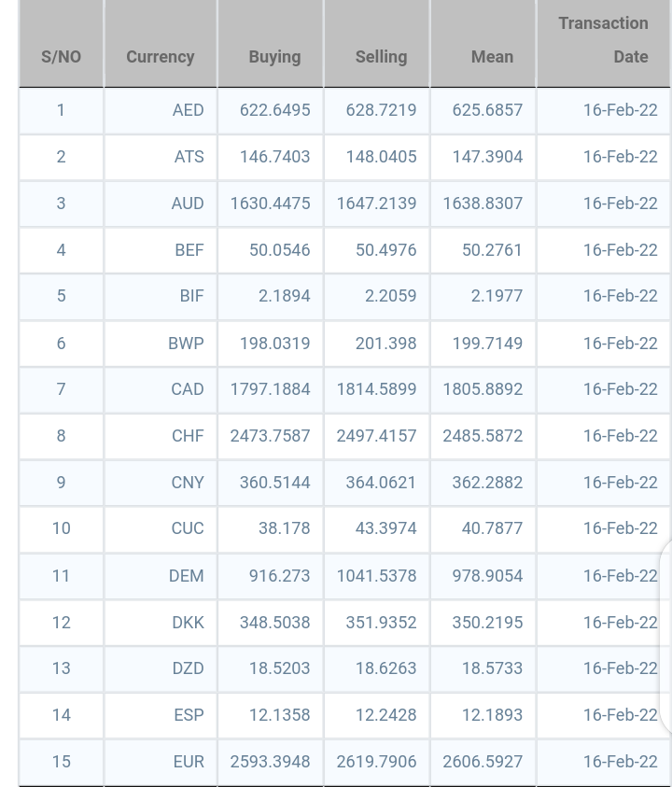Select row number 10 cell

point(61,528)
